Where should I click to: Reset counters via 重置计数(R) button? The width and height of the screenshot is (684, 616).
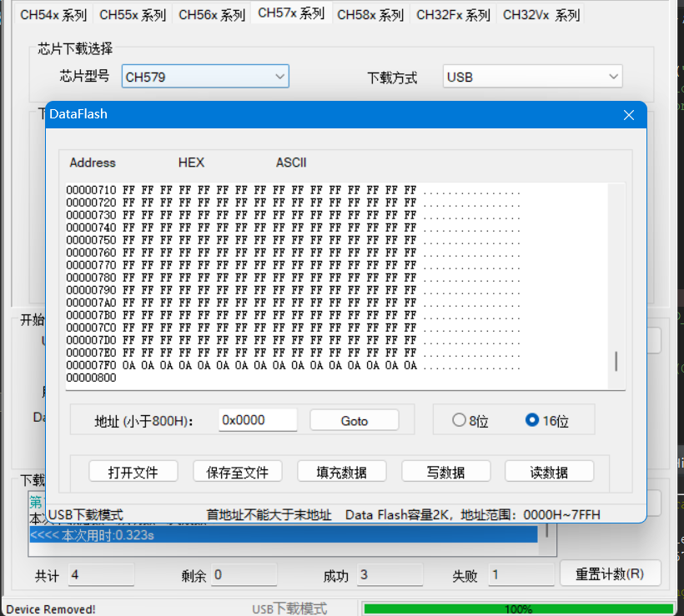(x=611, y=573)
